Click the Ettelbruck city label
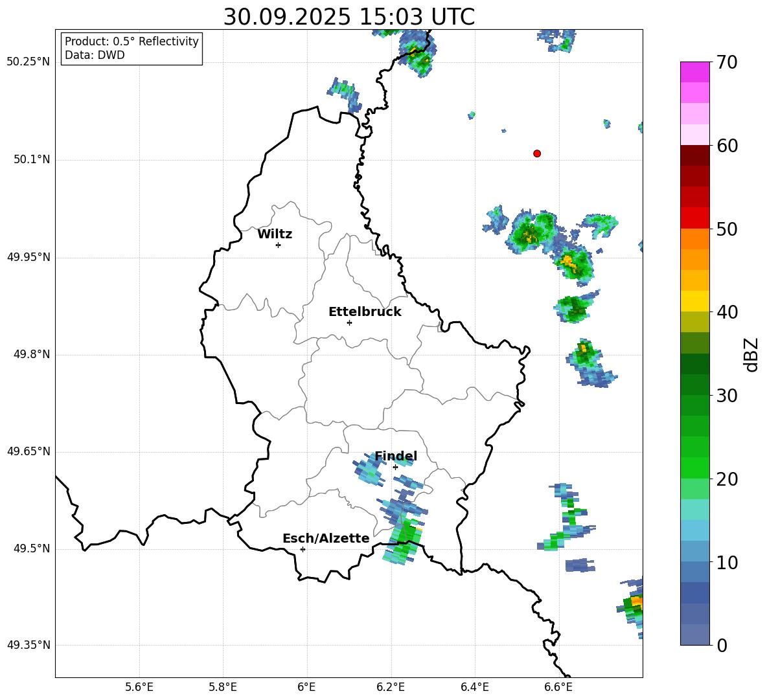The width and height of the screenshot is (767, 700). (365, 312)
